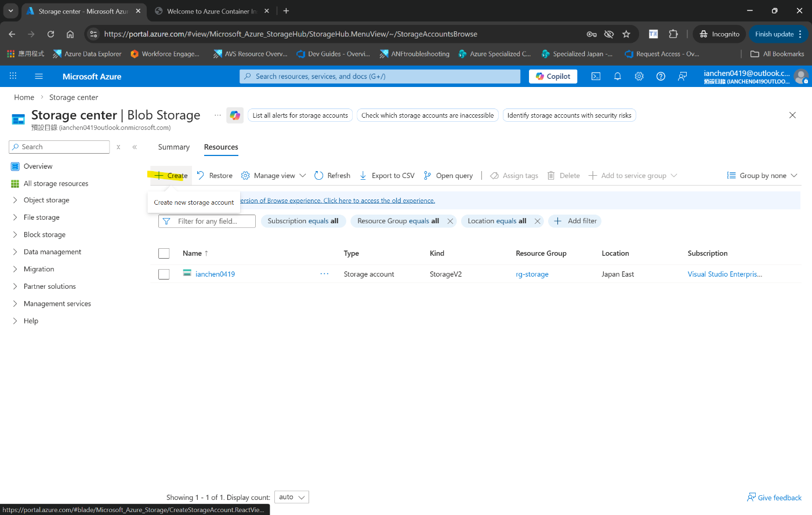This screenshot has width=812, height=515.
Task: Select the ianchen0419 row checkbox
Action: click(x=164, y=274)
